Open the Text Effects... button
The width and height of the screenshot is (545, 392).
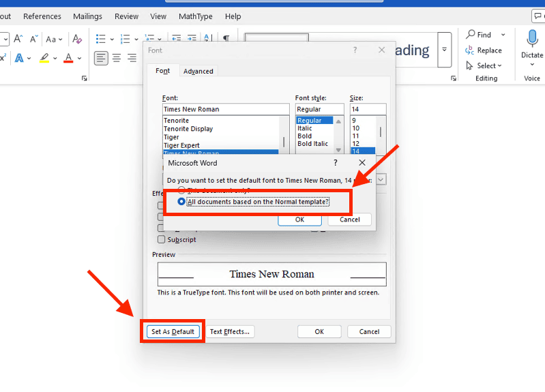point(230,331)
